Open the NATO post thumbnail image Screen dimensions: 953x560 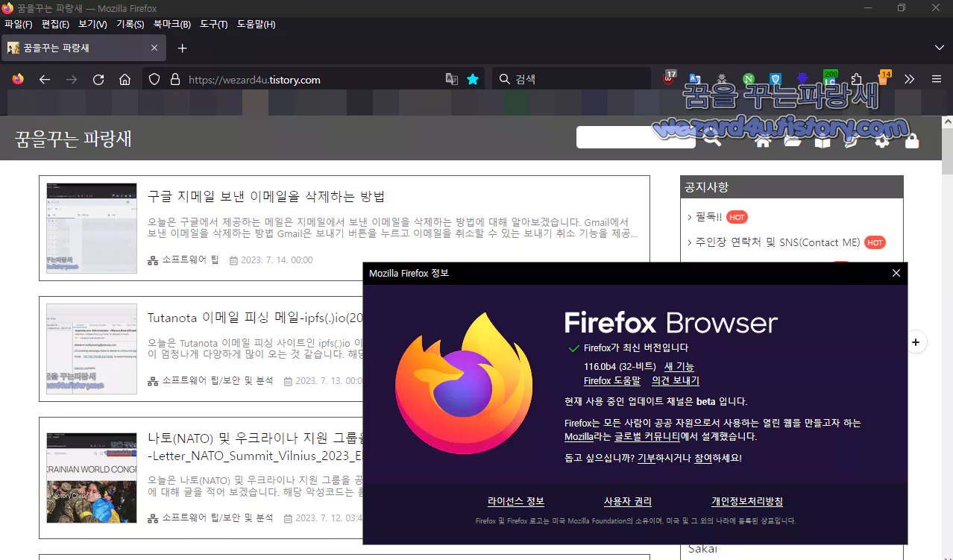pos(91,477)
